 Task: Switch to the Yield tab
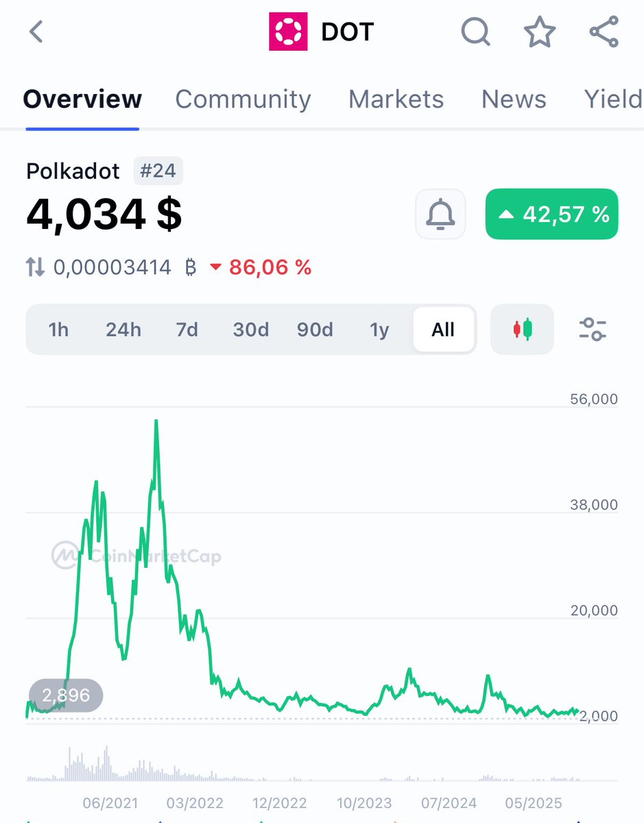point(613,99)
